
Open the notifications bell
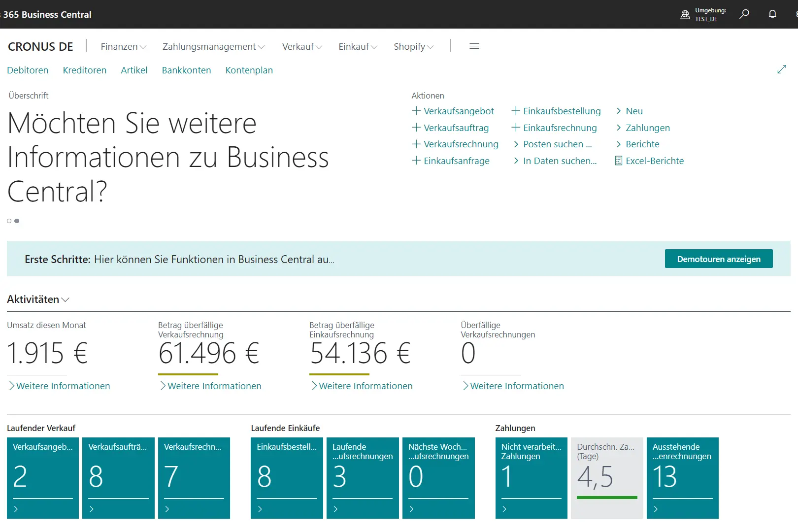point(772,14)
